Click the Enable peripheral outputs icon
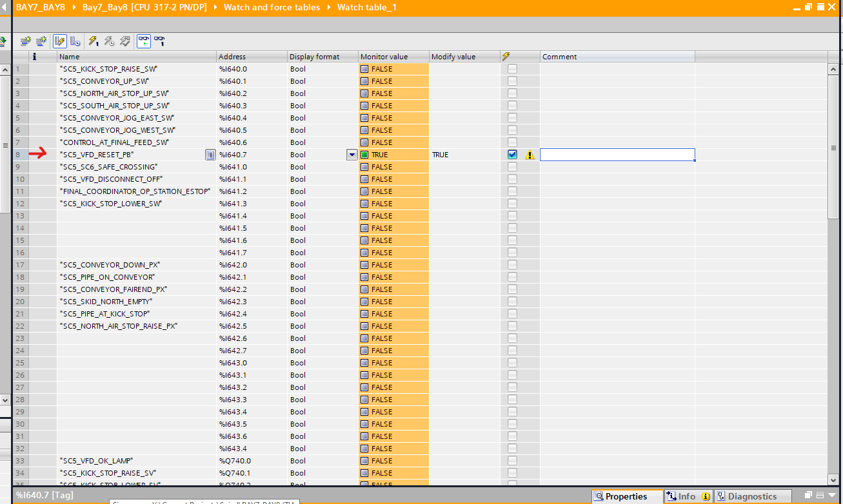This screenshot has width=843, height=504. point(125,41)
